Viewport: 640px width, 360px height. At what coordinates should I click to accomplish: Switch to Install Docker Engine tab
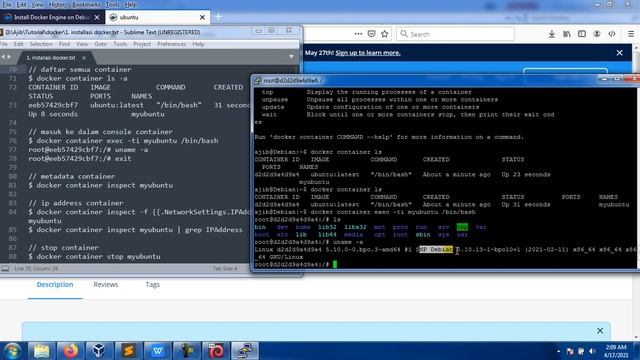pos(52,17)
